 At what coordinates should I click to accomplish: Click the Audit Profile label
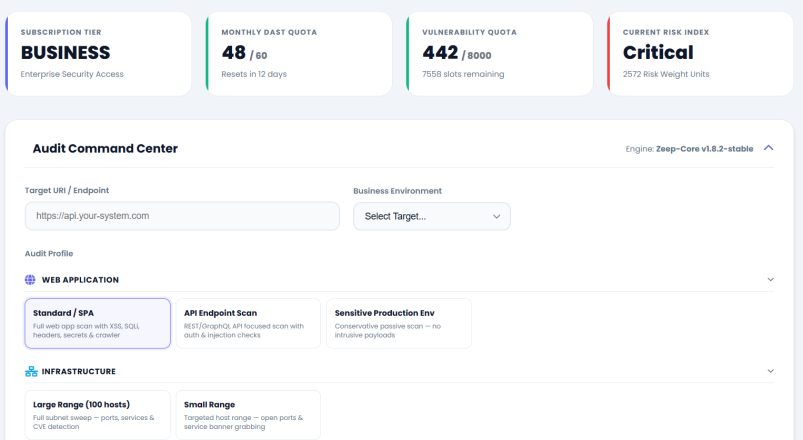tap(49, 254)
